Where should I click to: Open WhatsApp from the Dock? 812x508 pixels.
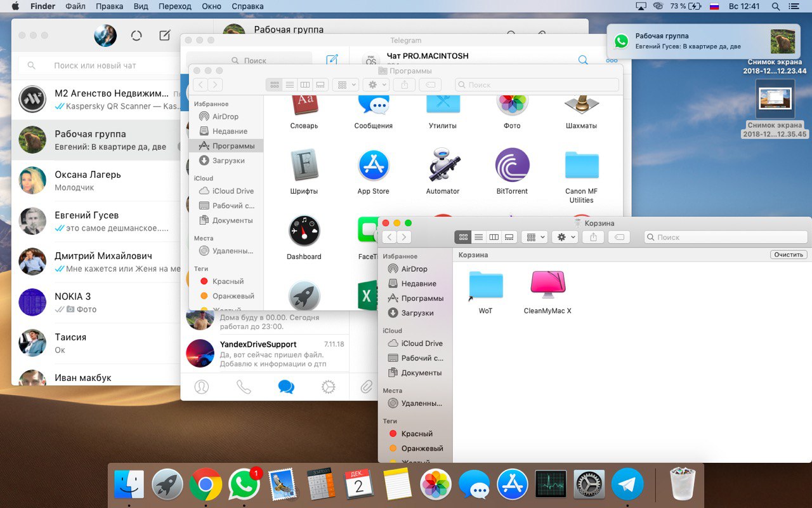point(244,485)
